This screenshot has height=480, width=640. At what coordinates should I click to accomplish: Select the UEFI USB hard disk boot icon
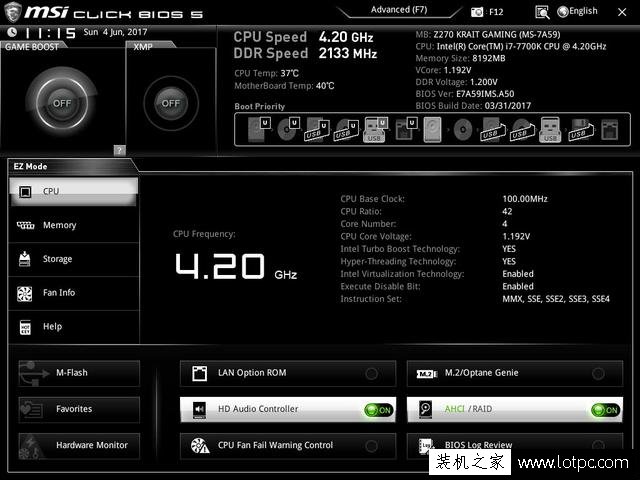(317, 130)
